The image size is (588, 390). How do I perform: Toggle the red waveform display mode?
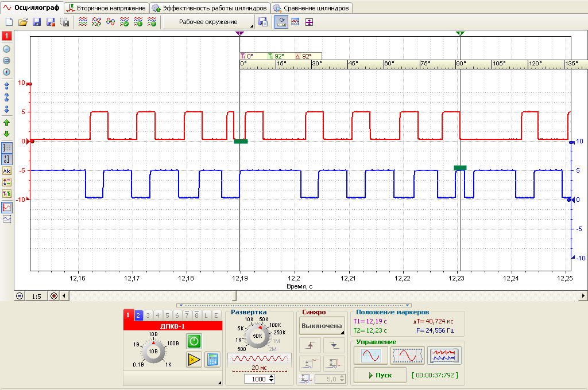[7, 208]
